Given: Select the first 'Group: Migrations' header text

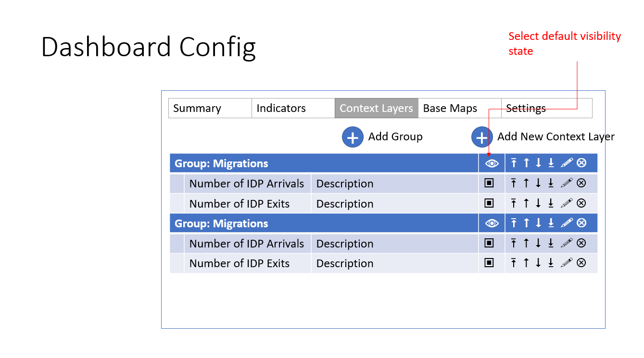Looking at the screenshot, I should pyautogui.click(x=221, y=163).
